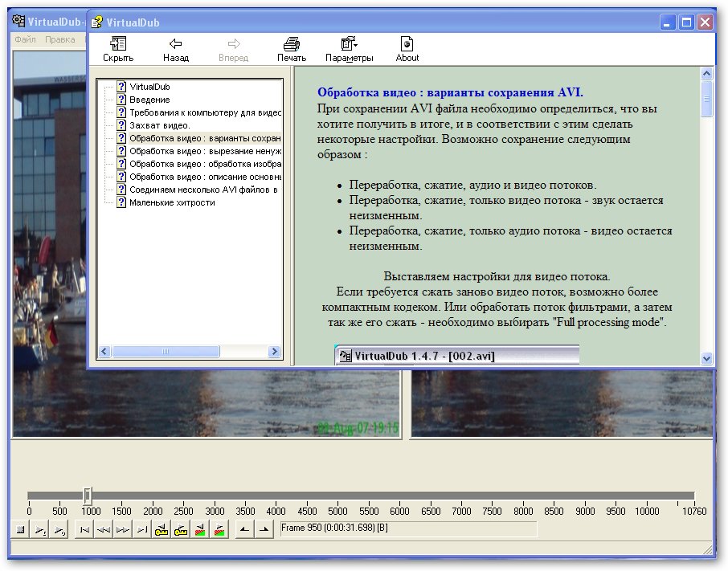Jump to the start of the video
Screen dimensions: 728x571
pos(84,530)
